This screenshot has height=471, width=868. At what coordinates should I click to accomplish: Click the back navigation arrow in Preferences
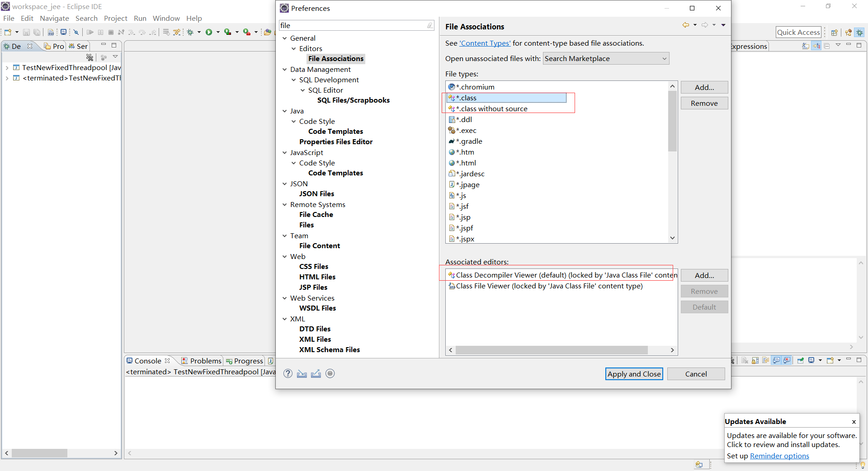coord(686,25)
